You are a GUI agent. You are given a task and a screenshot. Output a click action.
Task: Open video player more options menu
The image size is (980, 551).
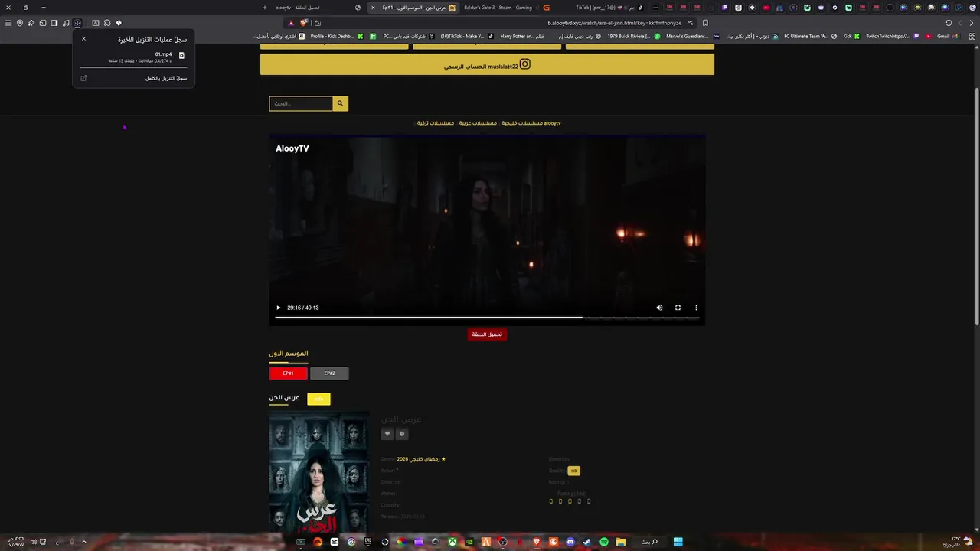696,308
